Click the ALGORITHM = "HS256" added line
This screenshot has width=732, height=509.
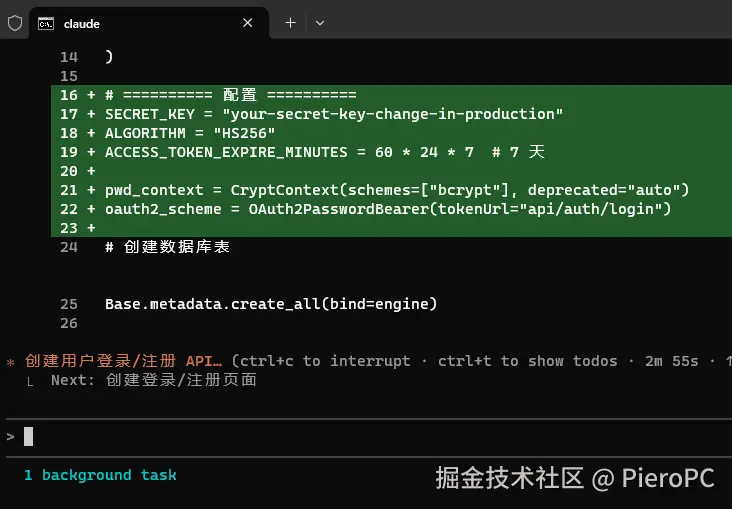click(x=190, y=133)
